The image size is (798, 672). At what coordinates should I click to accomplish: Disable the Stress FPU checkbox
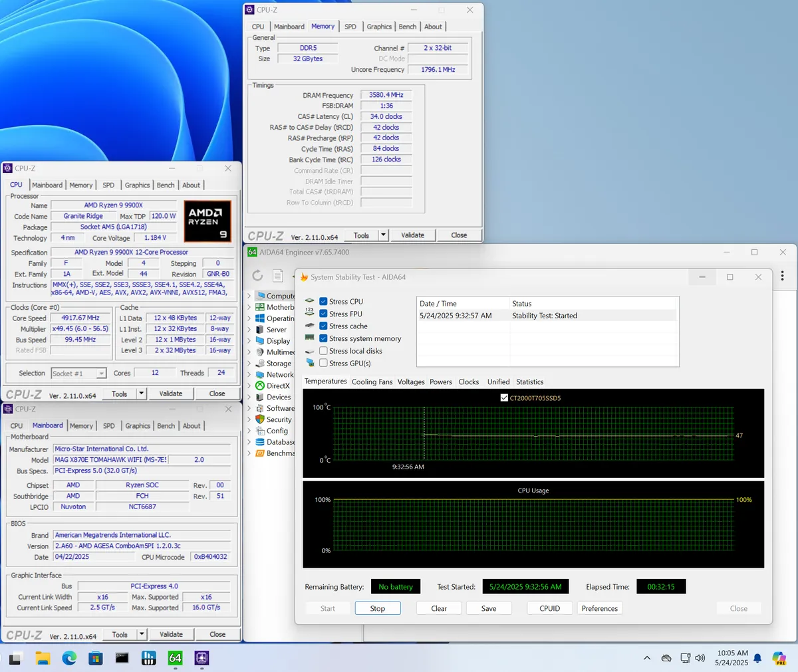(x=325, y=314)
